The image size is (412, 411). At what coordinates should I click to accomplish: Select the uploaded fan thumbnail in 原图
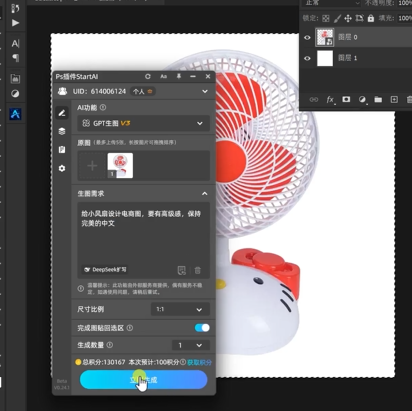120,166
